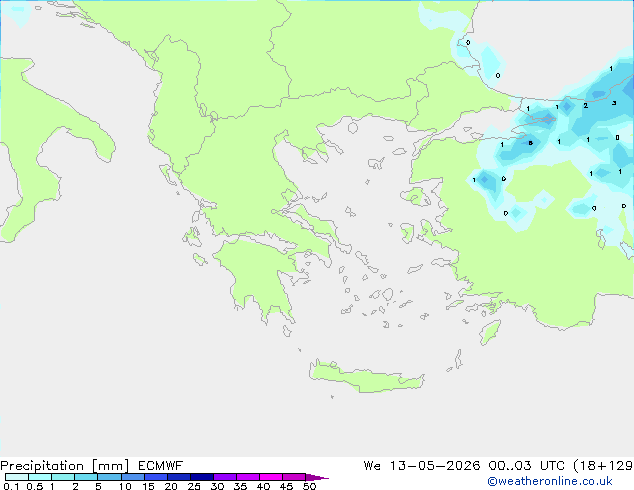Click the 45 to 50 mm legend swatch

point(294,477)
